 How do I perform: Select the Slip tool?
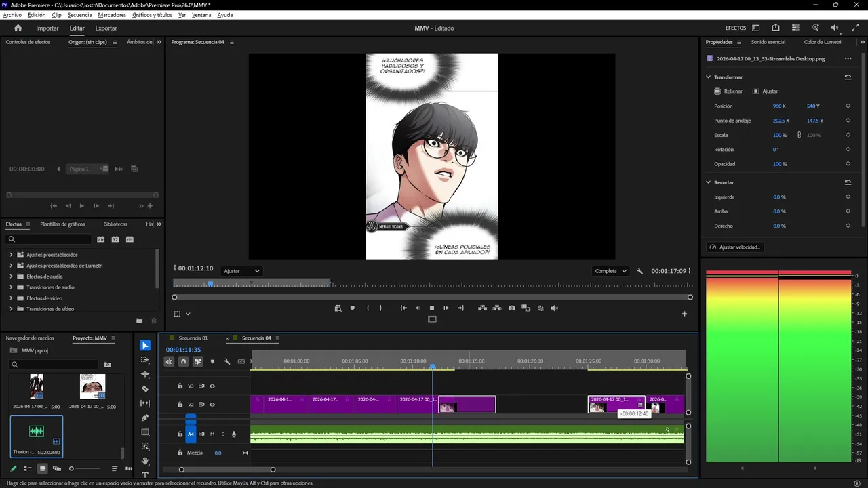(x=145, y=403)
